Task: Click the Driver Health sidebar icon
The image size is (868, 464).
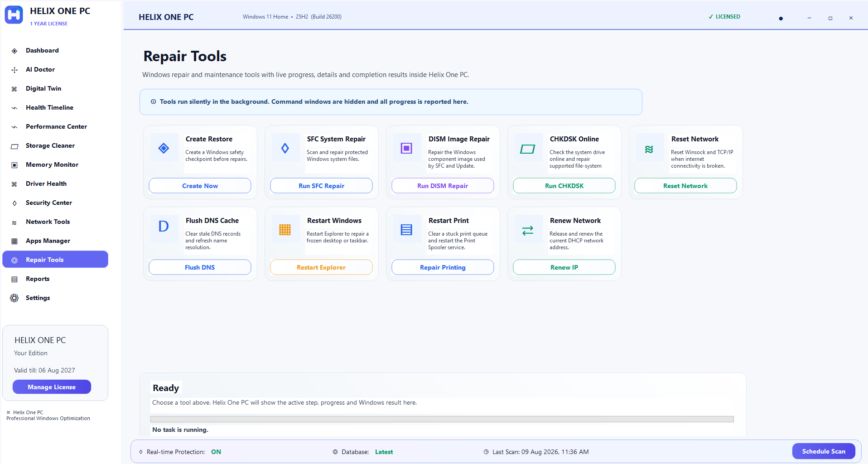Action: coord(14,184)
